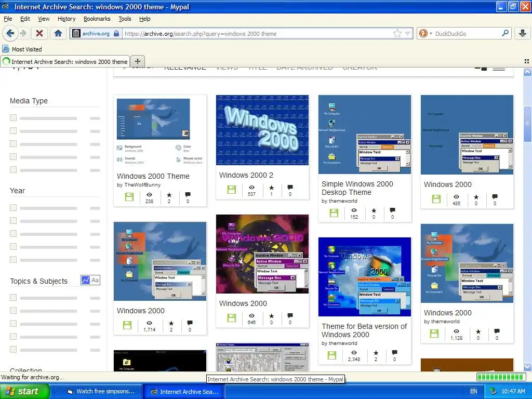Image resolution: width=532 pixels, height=399 pixels.
Task: Click TheWolfBunny creator name
Action: tap(142, 185)
